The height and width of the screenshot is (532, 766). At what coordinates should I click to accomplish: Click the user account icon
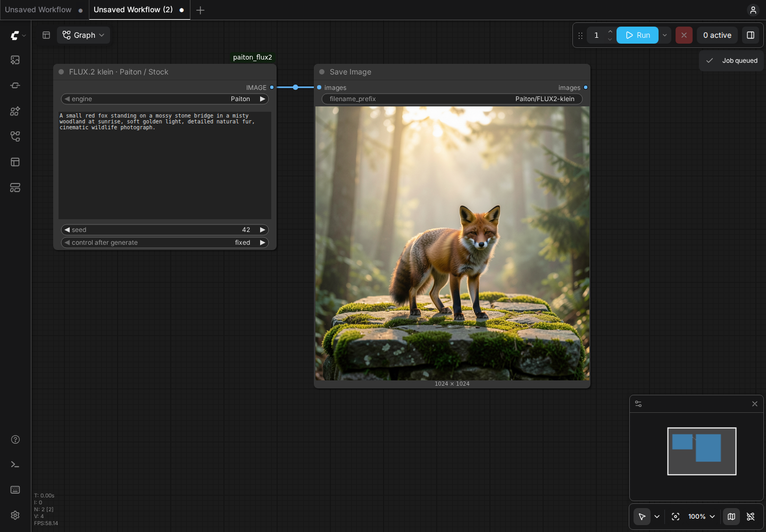(753, 10)
